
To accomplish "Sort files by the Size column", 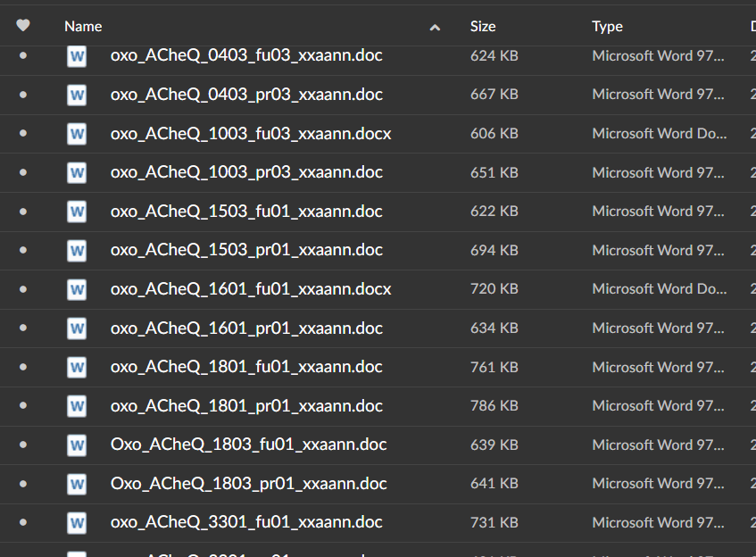I will coord(483,27).
